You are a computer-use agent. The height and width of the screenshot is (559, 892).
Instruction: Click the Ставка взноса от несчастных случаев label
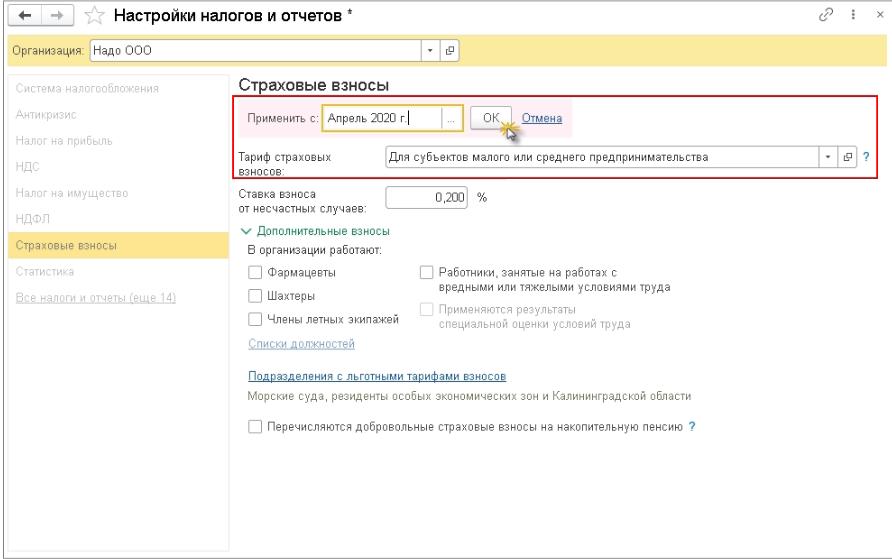(x=302, y=201)
